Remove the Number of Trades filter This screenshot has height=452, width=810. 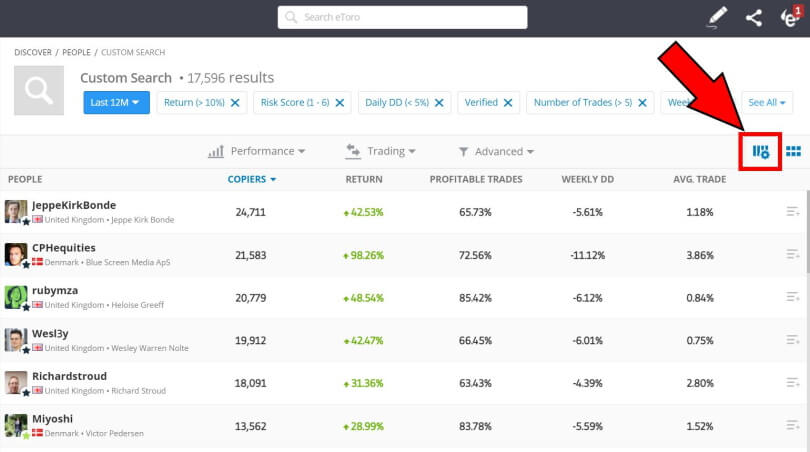pyautogui.click(x=643, y=103)
